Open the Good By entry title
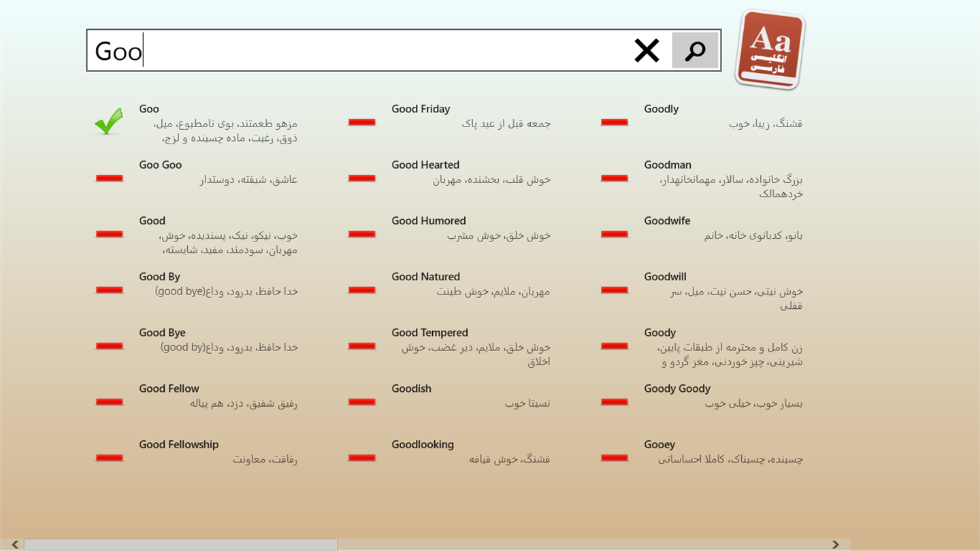 point(160,277)
